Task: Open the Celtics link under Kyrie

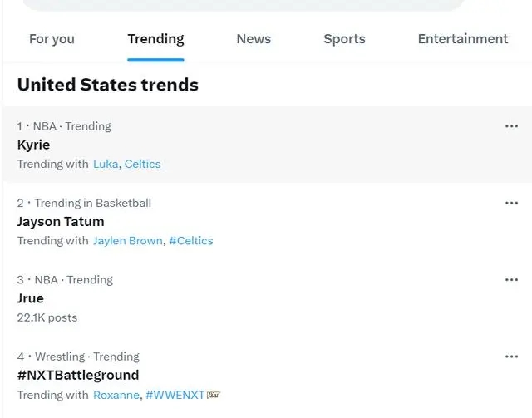Action: [142, 164]
